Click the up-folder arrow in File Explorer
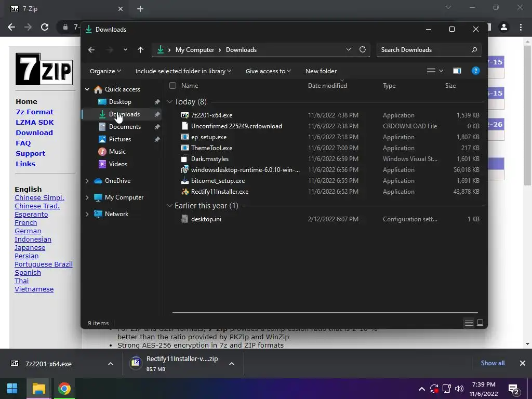The image size is (532, 399). (x=140, y=50)
